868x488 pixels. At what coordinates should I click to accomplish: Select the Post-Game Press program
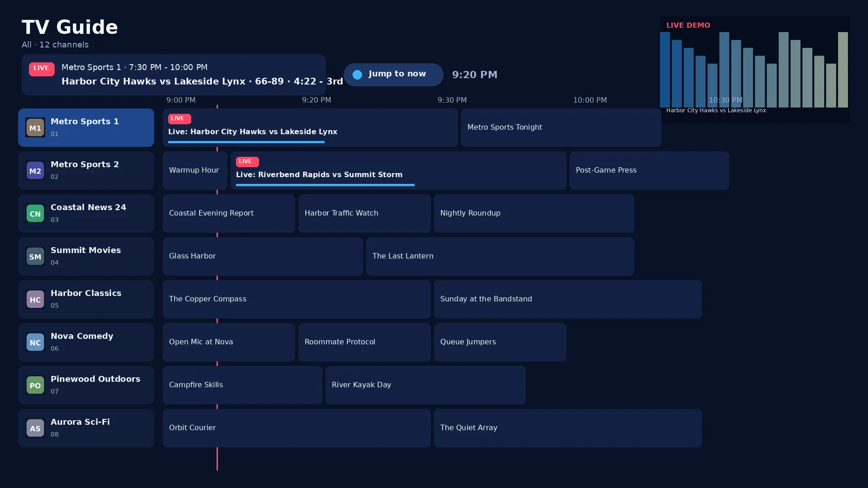coord(649,170)
